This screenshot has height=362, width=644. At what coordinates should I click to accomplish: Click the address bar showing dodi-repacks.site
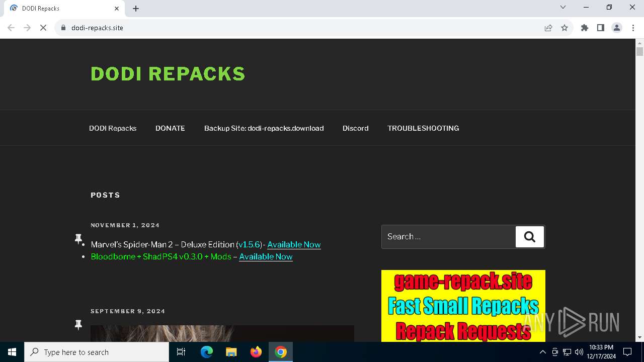tap(302, 28)
